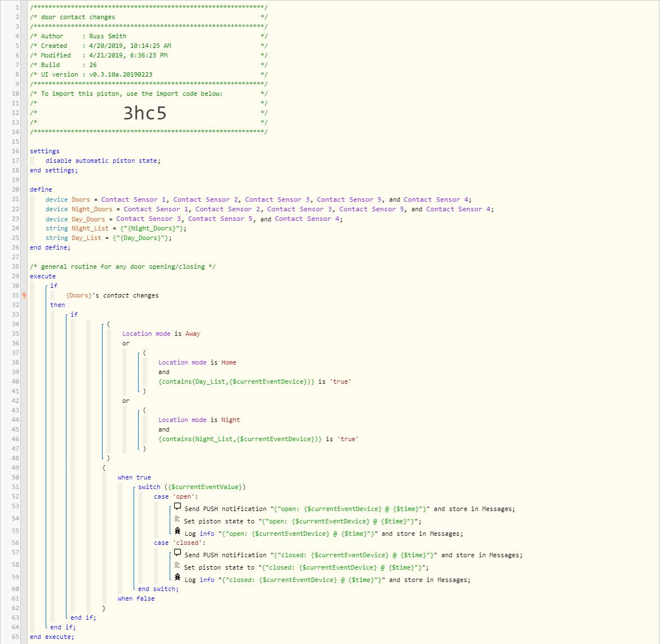Edit the contains(Night_List,...) is 'true' condition

258,439
